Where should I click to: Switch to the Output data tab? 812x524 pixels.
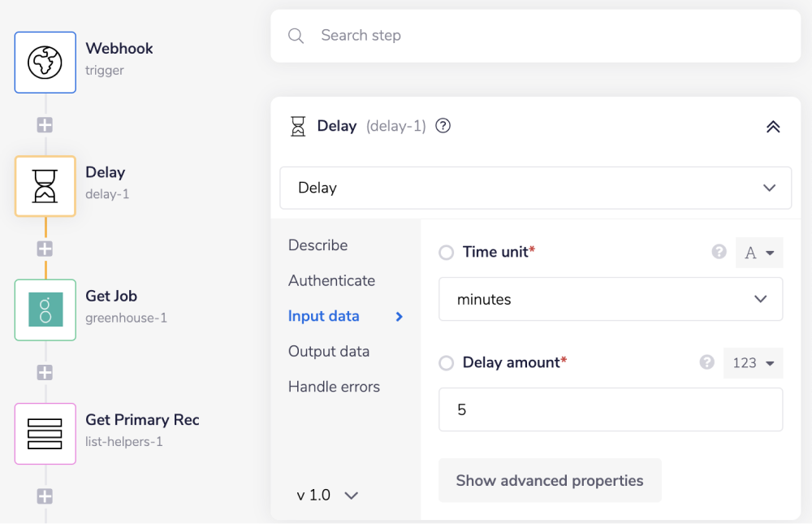[x=329, y=352]
